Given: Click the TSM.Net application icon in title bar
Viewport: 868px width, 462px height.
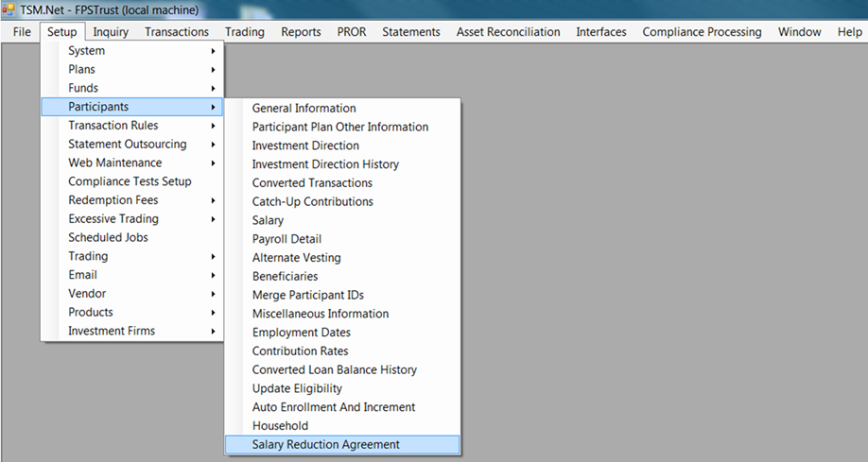Looking at the screenshot, I should point(9,9).
